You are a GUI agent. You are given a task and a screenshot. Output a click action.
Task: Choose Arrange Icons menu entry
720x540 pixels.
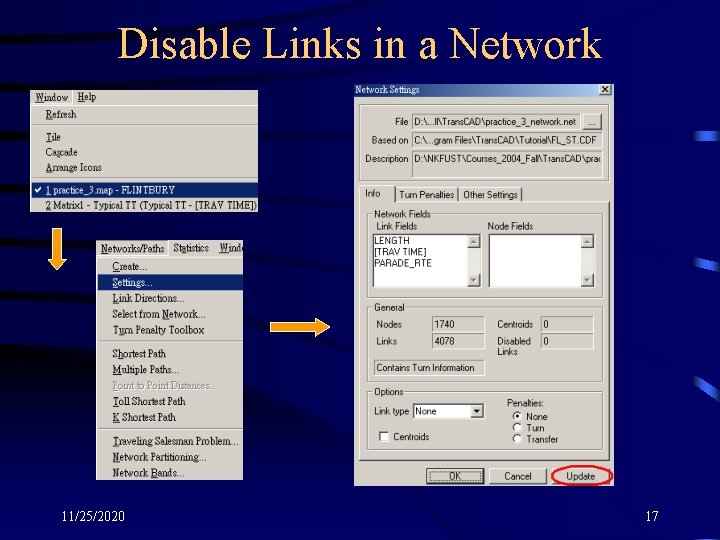(x=73, y=168)
